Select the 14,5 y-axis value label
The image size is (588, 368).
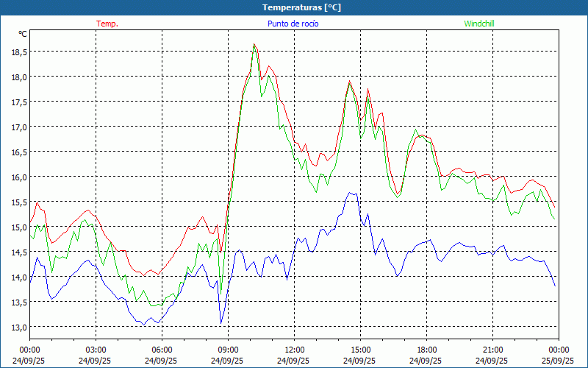point(18,252)
